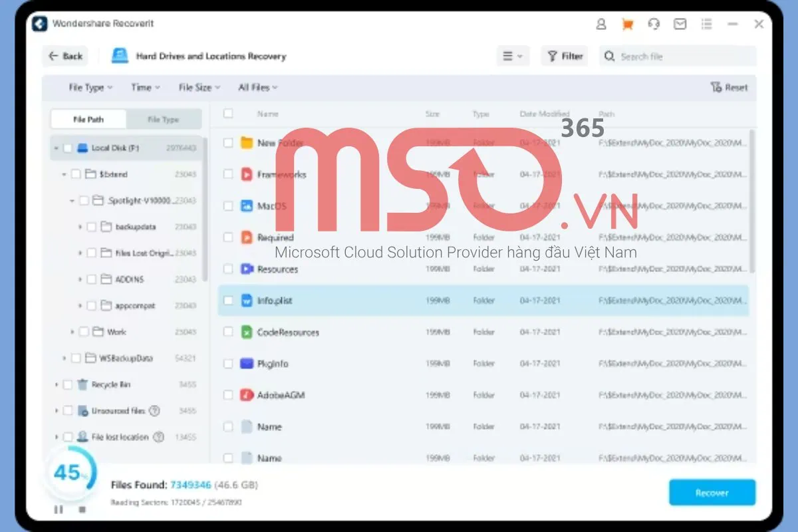
Task: Check the Info.plist file checkbox
Action: tap(228, 301)
